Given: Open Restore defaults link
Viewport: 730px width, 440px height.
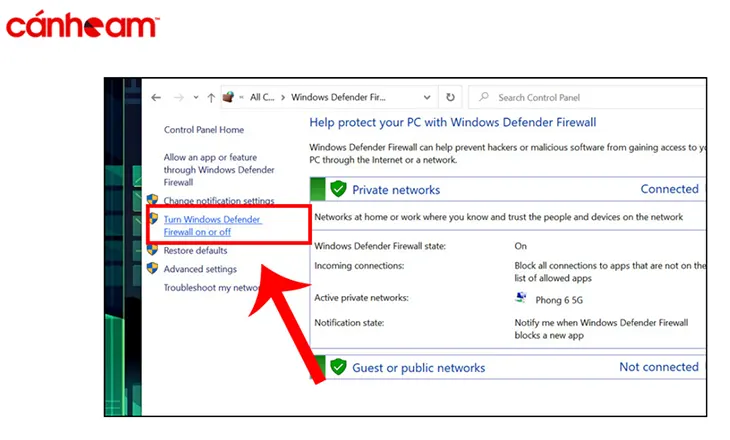Looking at the screenshot, I should click(196, 250).
